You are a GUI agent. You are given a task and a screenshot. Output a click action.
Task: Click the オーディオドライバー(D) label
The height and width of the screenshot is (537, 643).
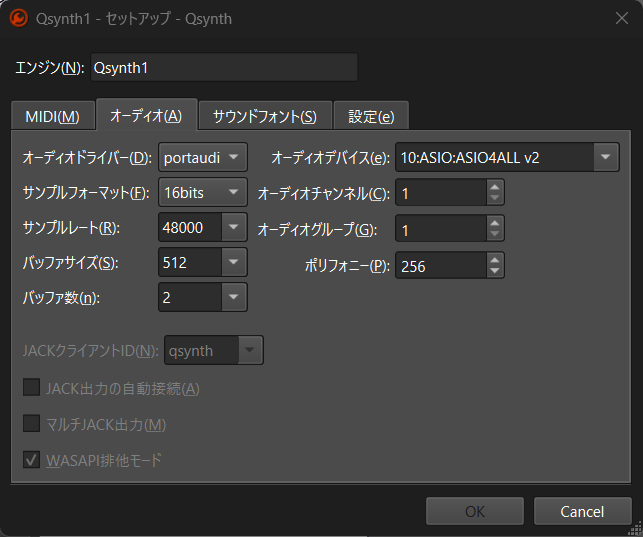click(87, 158)
